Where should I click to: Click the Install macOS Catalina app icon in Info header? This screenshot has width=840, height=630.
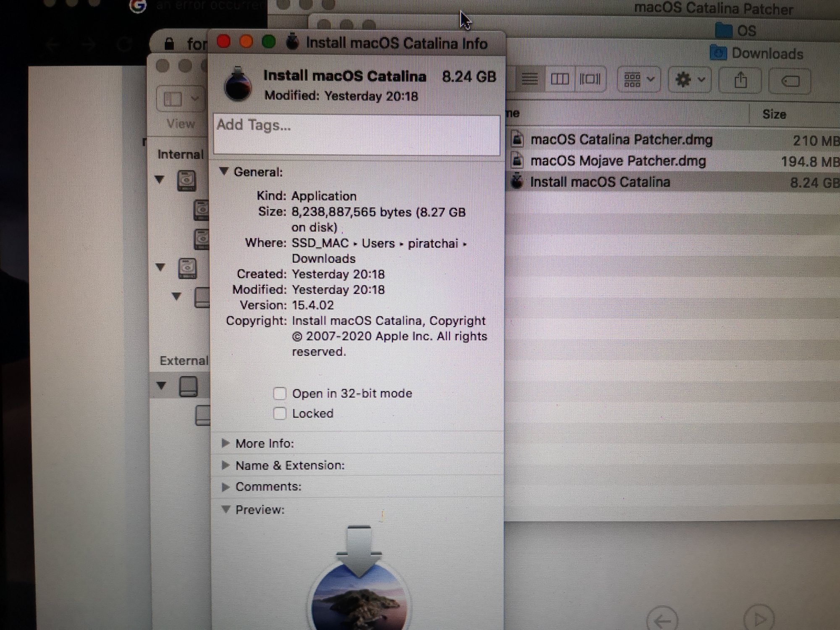coord(238,84)
